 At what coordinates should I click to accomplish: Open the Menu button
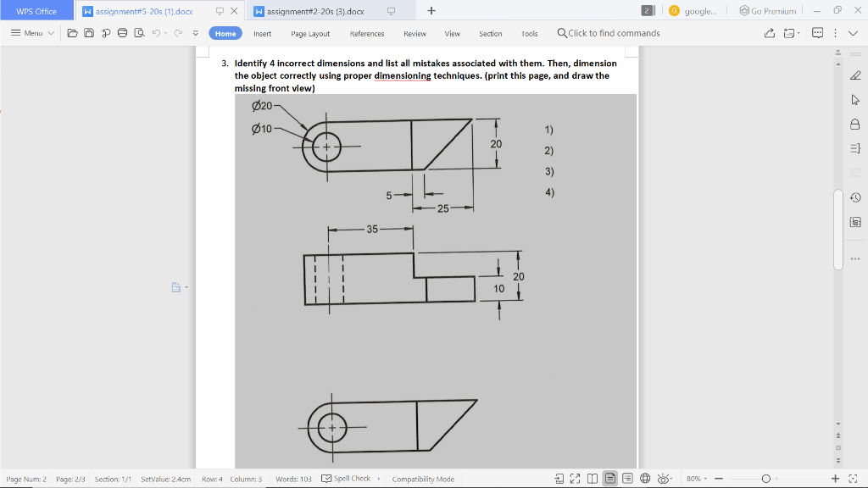coord(32,33)
